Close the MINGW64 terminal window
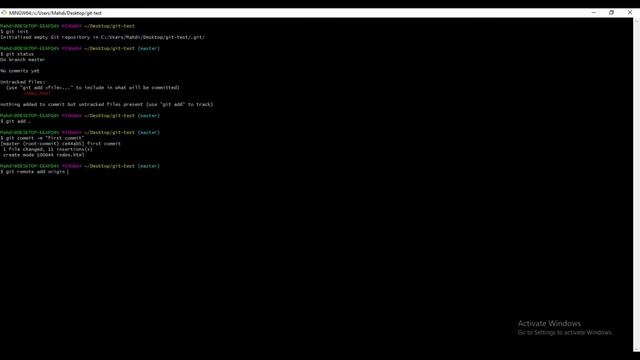The height and width of the screenshot is (360, 640). 630,13
